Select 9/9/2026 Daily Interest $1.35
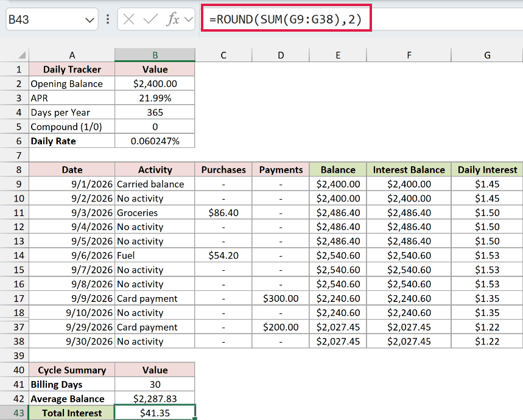Viewport: 523px width, 420px height. click(487, 298)
